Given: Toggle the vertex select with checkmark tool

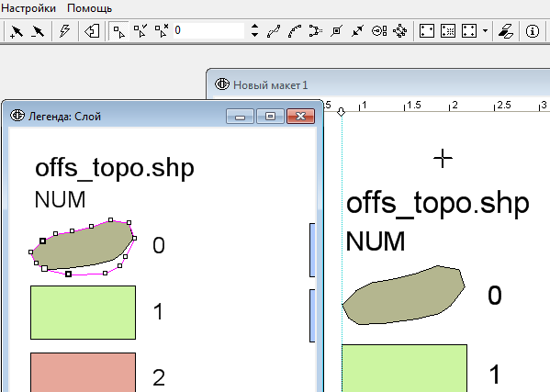Looking at the screenshot, I should (140, 31).
